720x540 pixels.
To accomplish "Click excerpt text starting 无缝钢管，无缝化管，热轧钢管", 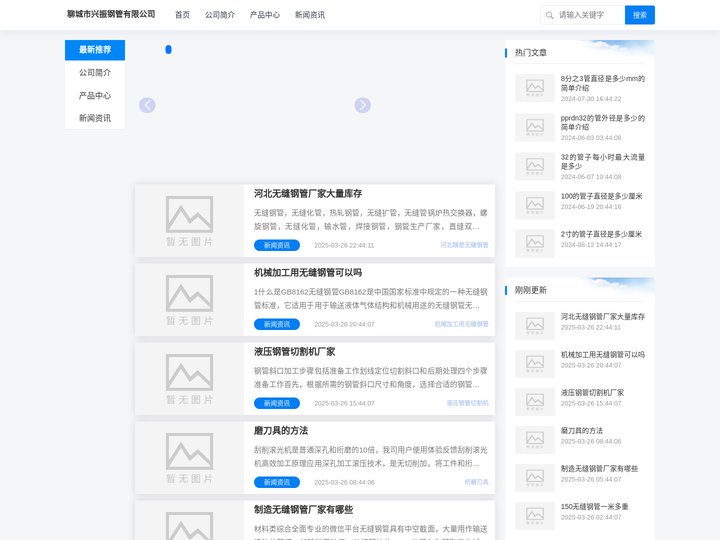I will 371,219.
